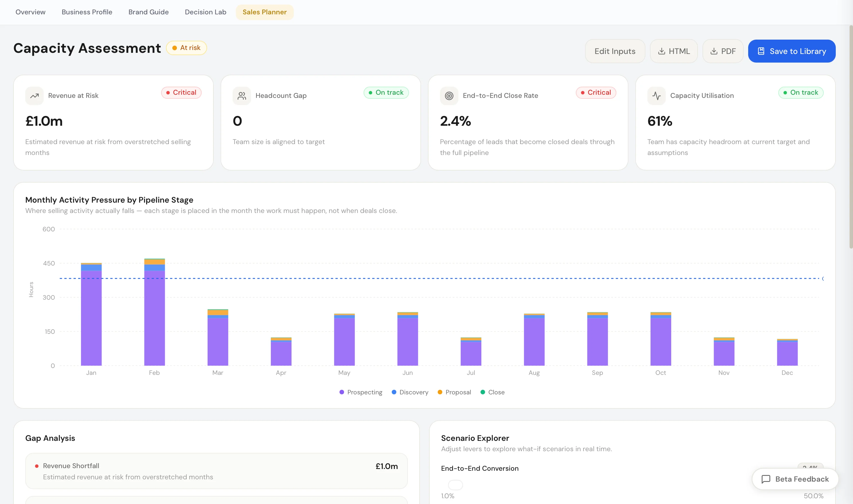The width and height of the screenshot is (853, 504).
Task: Click the Save to Library bookmark icon
Action: click(761, 51)
